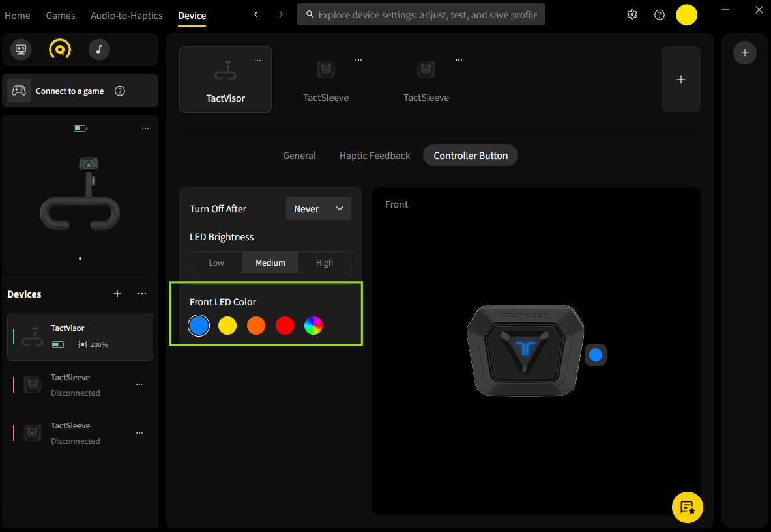
Task: Click the search magnifier icon
Action: click(310, 14)
